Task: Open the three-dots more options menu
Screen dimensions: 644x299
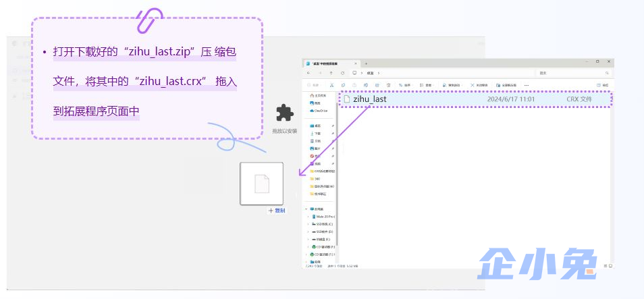Action: coord(527,85)
